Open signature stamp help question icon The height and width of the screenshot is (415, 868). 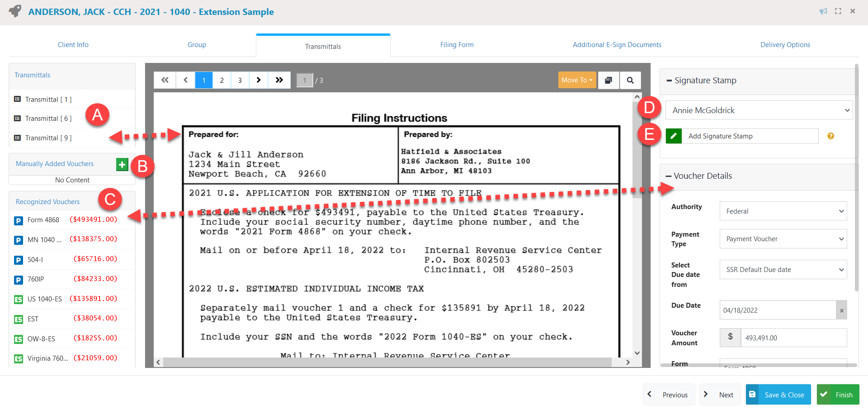coord(830,136)
